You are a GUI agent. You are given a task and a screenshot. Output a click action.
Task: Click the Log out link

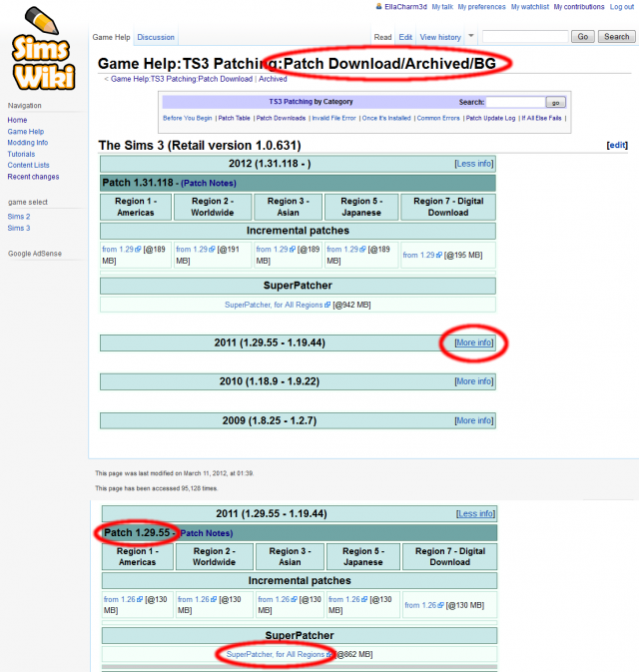pyautogui.click(x=622, y=7)
